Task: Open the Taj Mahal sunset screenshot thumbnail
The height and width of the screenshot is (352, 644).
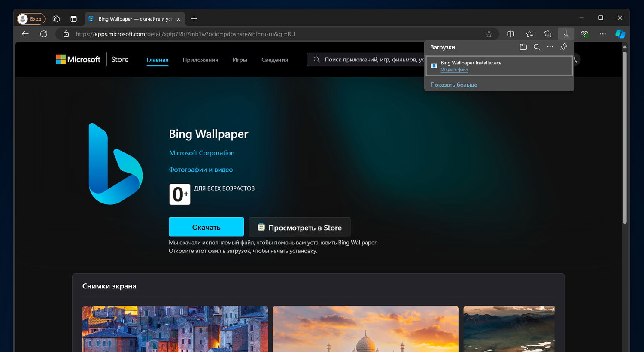Action: point(366,329)
